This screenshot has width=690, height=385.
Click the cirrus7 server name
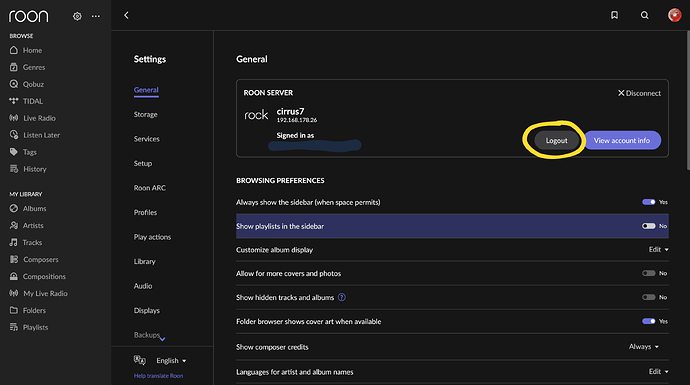pos(290,111)
